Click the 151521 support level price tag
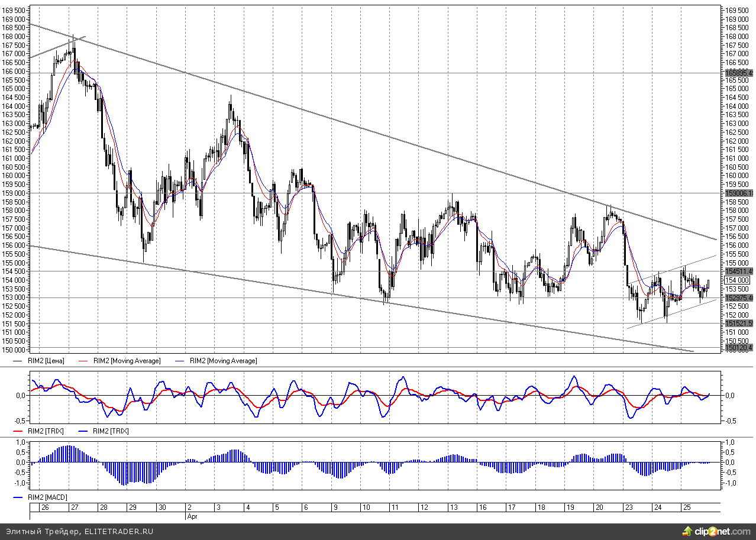 point(738,324)
